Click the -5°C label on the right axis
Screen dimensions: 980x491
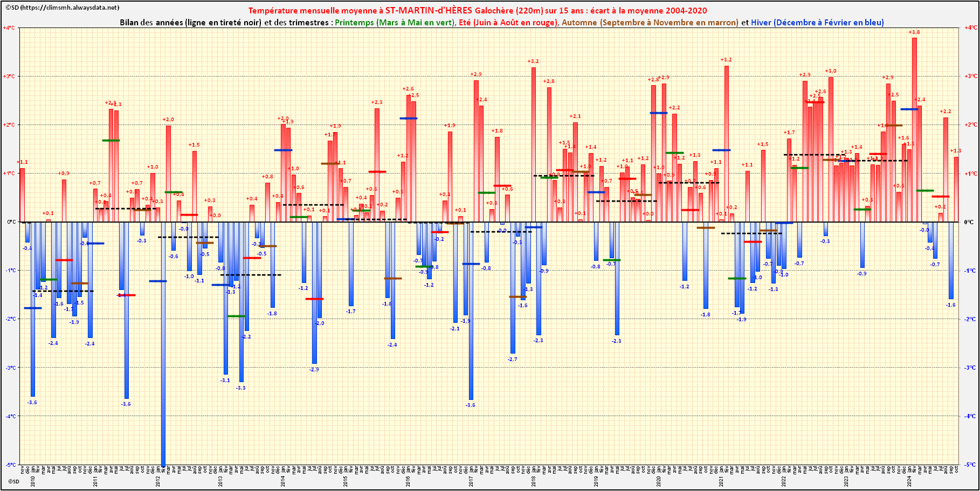[970, 464]
